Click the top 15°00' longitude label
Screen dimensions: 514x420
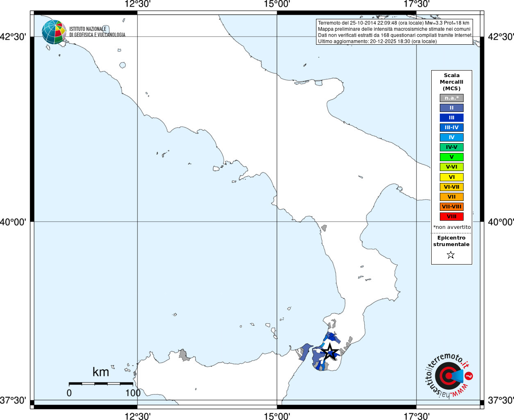(277, 4)
